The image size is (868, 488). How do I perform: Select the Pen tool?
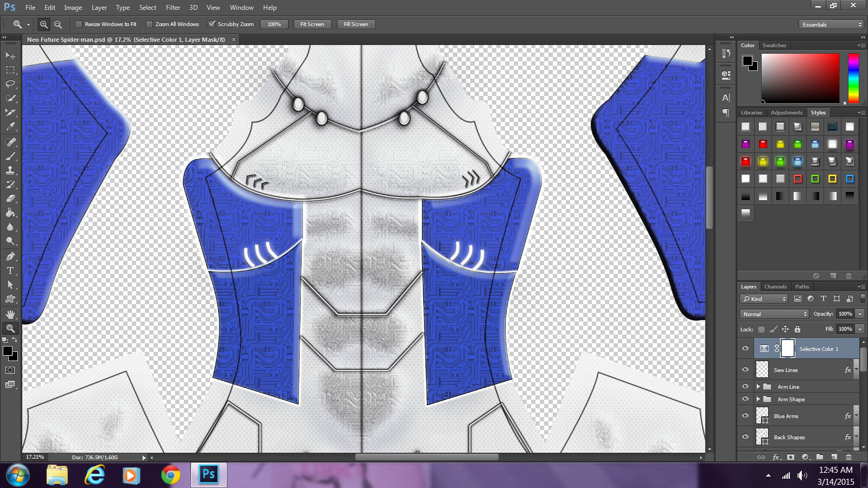[10, 256]
